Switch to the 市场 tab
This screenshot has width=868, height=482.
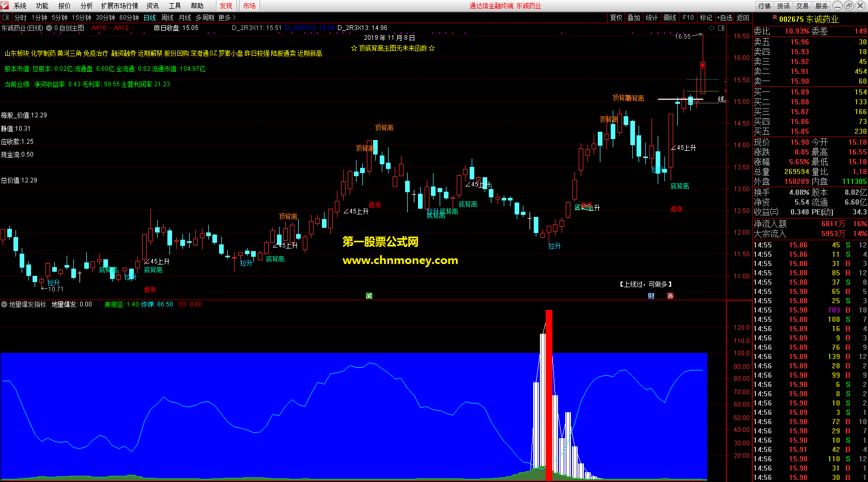point(250,6)
